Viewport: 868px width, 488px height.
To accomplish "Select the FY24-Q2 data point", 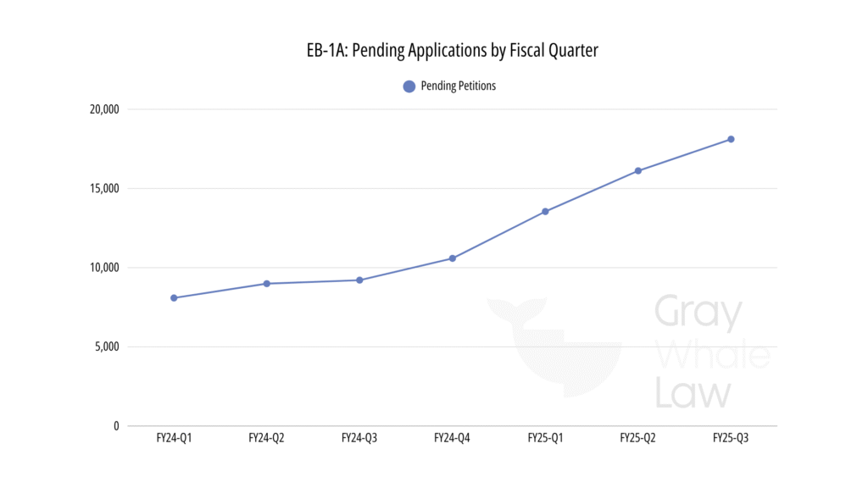I will 266,283.
